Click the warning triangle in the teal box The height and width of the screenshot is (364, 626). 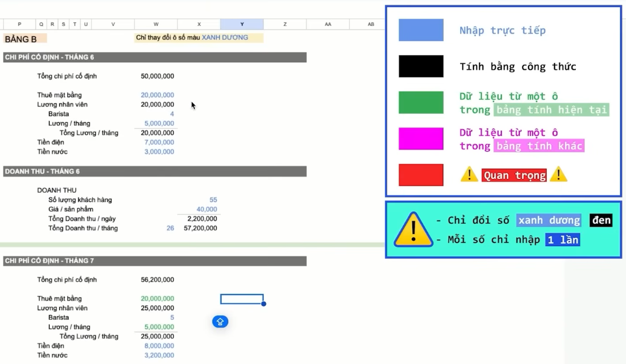tap(413, 230)
